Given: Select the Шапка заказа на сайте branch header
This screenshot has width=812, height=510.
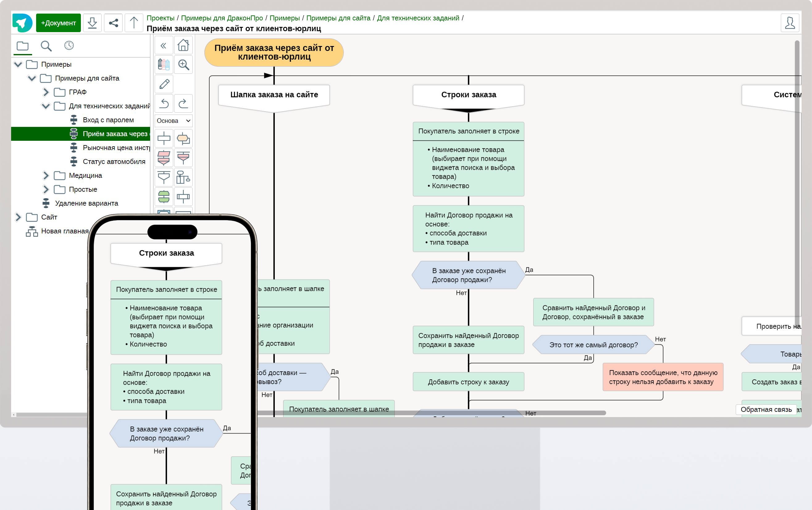Looking at the screenshot, I should [274, 98].
